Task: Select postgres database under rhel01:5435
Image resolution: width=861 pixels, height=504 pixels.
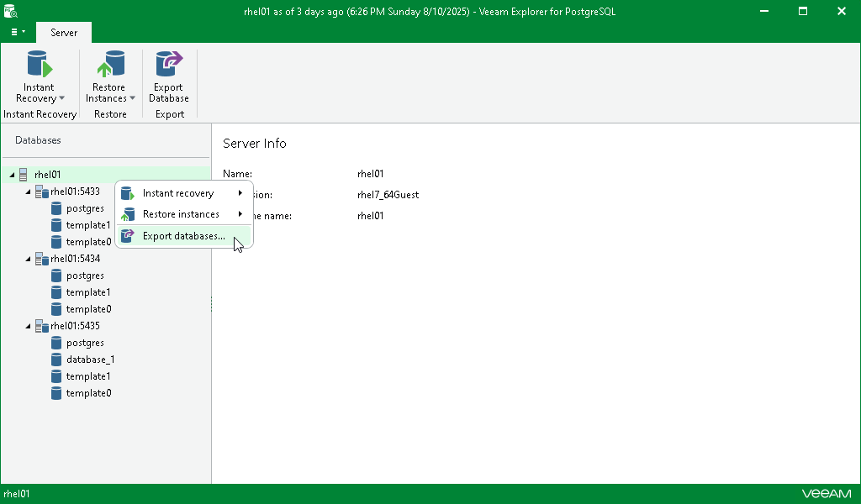Action: (x=85, y=343)
